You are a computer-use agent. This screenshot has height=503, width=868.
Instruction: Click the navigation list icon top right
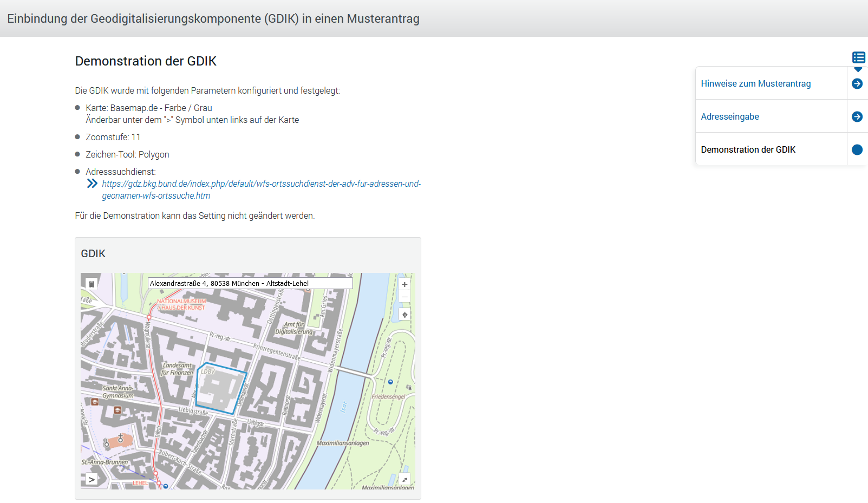(x=858, y=57)
